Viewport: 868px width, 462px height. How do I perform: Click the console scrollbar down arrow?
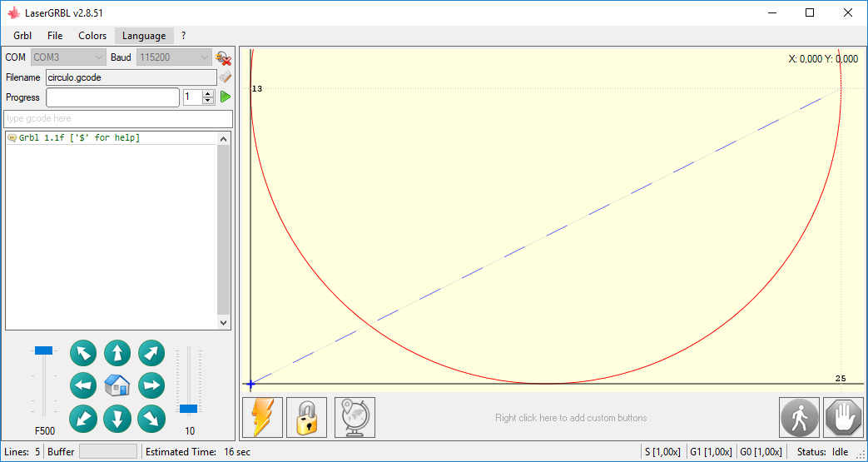coord(223,322)
